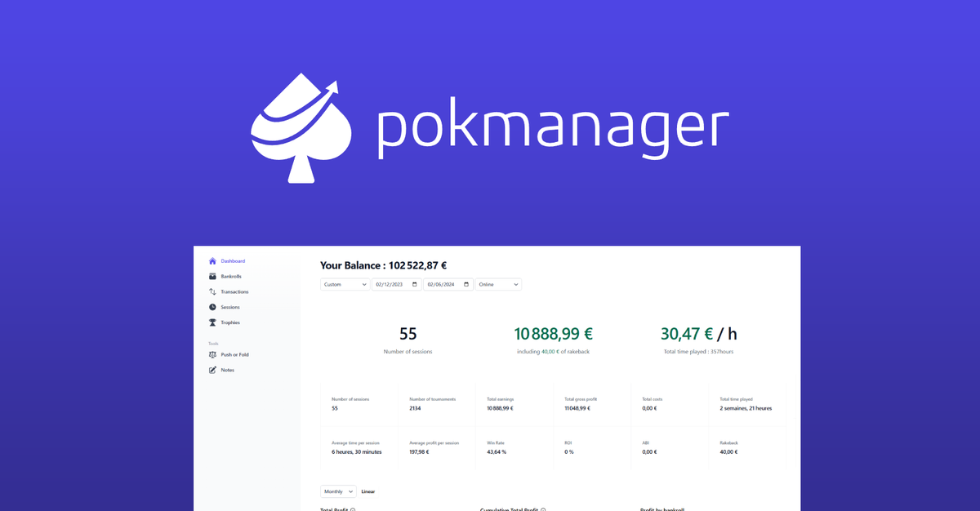980x511 pixels.
Task: Click the Your Balance : 102 522,87 € heading
Action: pos(383,265)
